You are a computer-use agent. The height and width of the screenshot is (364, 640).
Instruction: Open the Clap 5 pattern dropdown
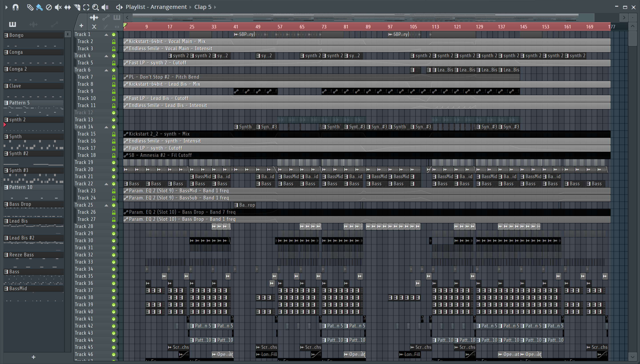[x=203, y=7]
